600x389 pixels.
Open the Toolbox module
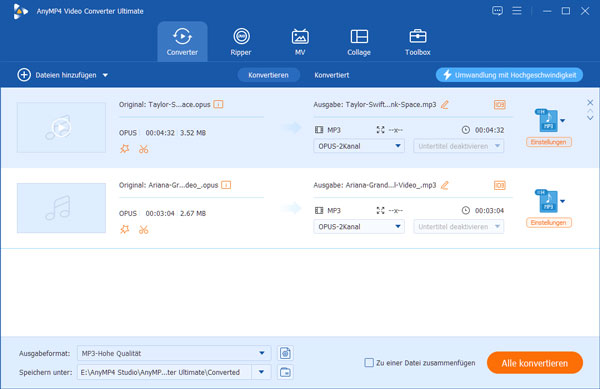[x=417, y=42]
